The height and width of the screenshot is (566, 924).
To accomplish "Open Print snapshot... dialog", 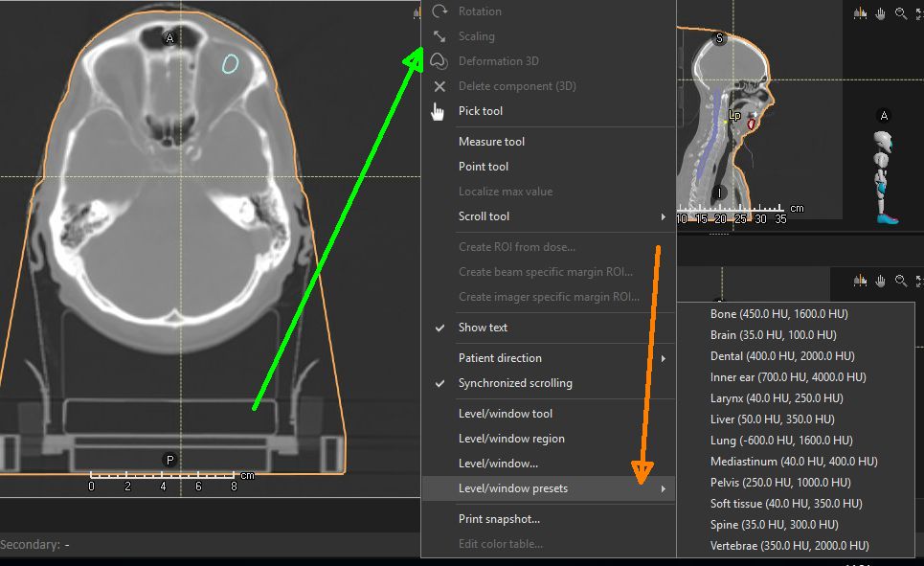I will point(499,519).
